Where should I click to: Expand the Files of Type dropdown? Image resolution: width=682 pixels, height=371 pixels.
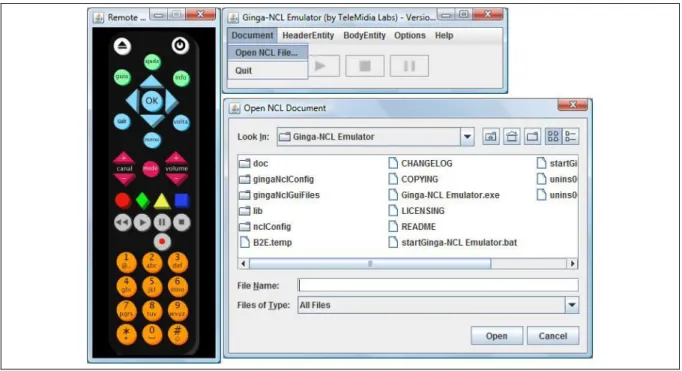[x=572, y=305]
